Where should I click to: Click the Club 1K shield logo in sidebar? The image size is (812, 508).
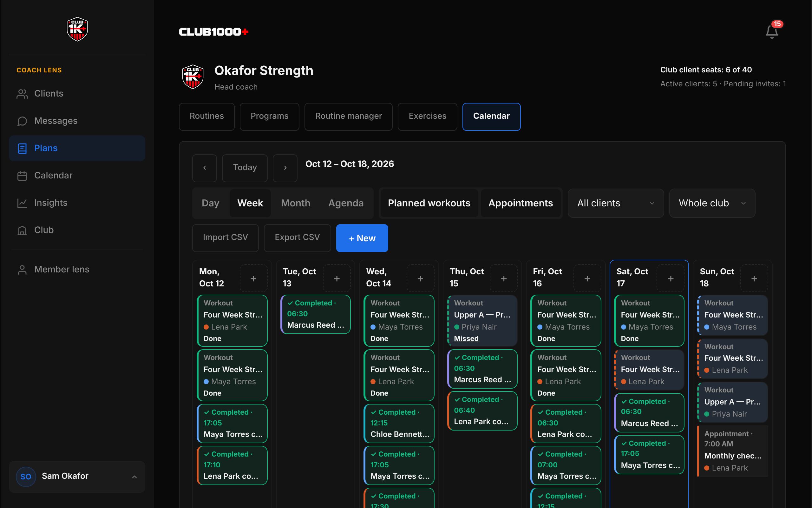point(77,29)
